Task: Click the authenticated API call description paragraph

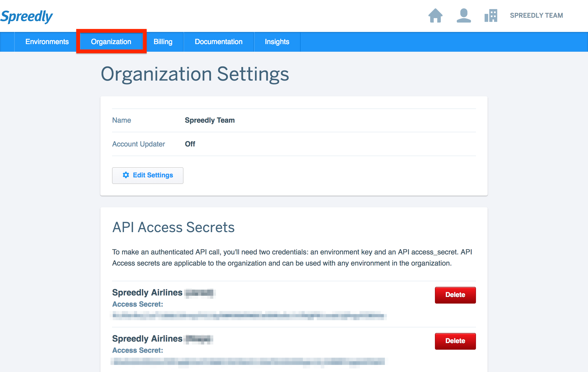Action: (x=292, y=257)
